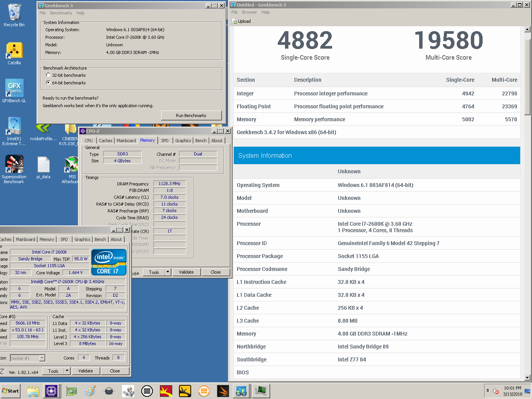Image resolution: width=532 pixels, height=399 pixels.
Task: Open Intel Extreme Tuning desktop shortcut
Action: 14,131
